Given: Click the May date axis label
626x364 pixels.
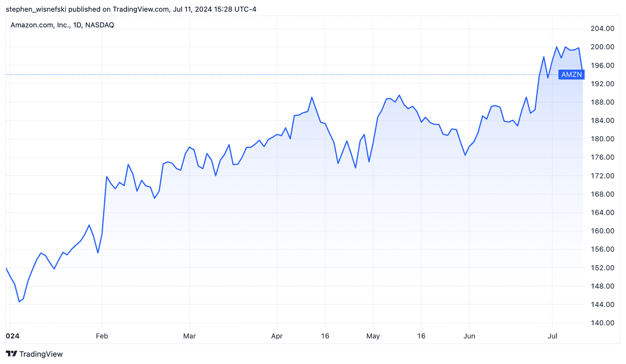Looking at the screenshot, I should pos(373,336).
